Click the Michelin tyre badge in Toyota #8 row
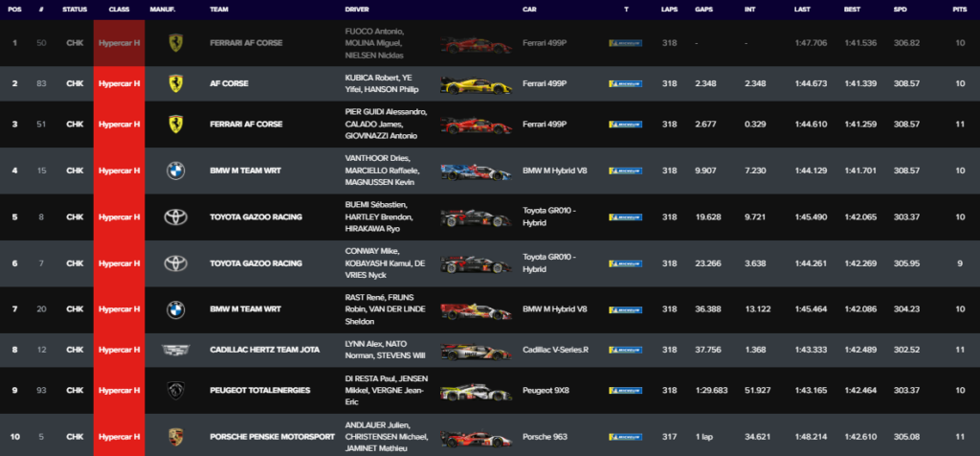 pyautogui.click(x=625, y=217)
